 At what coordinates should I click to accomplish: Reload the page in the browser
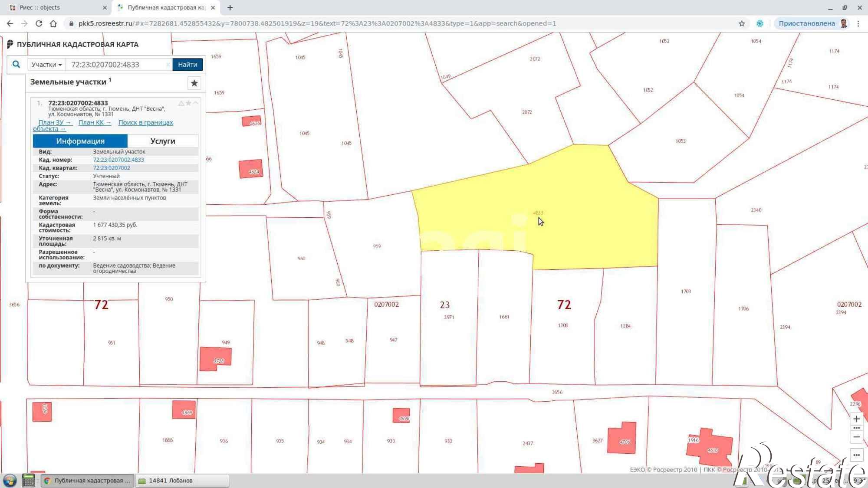(39, 23)
